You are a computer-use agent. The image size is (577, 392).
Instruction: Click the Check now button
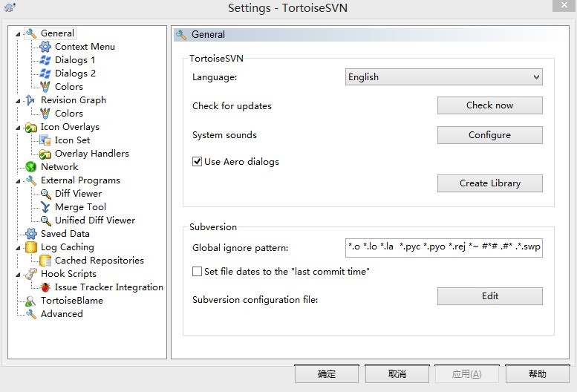[490, 105]
